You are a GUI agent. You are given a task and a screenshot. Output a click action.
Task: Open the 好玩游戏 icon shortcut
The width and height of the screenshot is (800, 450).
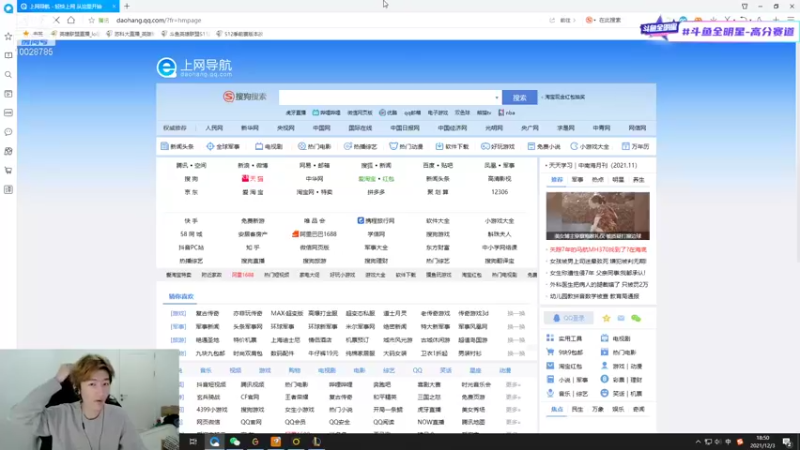click(x=498, y=146)
